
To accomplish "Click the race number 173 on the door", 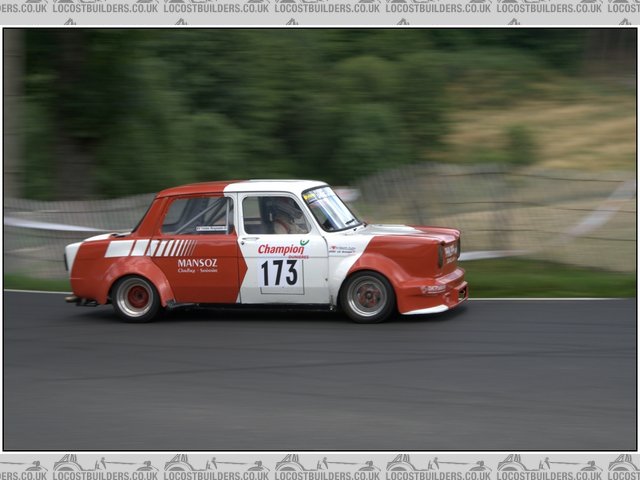I will coord(280,272).
